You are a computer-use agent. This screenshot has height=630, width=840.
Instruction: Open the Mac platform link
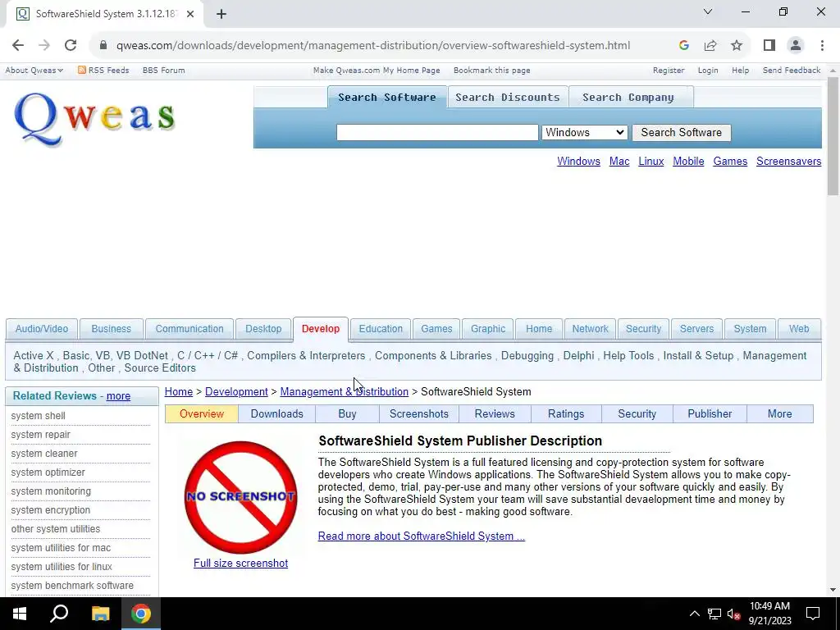tap(619, 162)
